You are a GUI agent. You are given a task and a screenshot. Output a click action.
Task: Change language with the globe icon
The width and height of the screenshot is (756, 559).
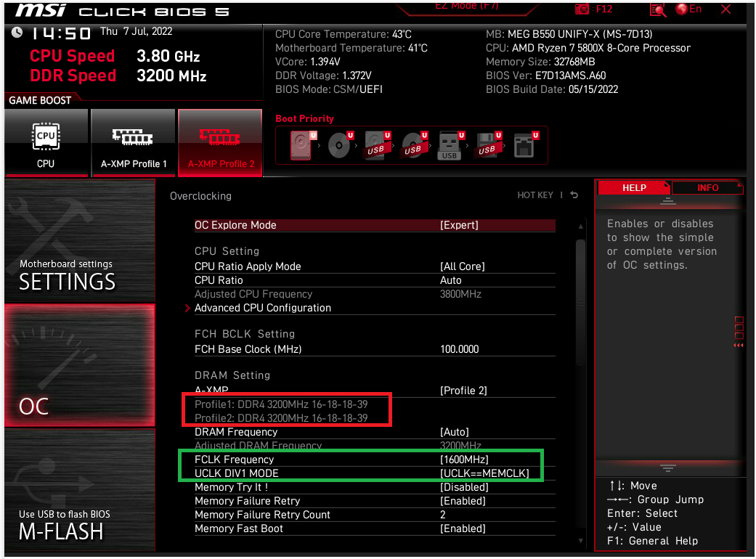tap(681, 9)
